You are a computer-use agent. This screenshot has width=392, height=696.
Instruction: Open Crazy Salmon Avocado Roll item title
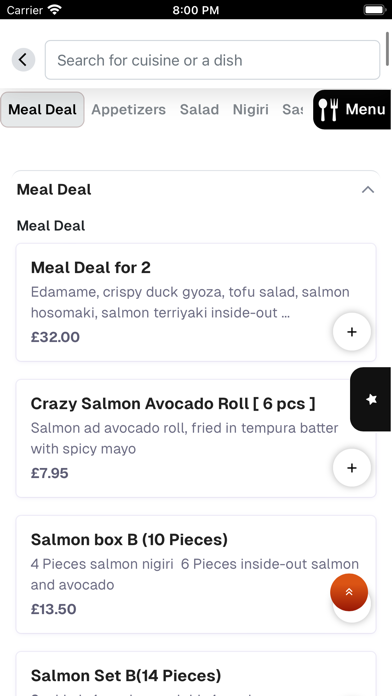point(173,403)
